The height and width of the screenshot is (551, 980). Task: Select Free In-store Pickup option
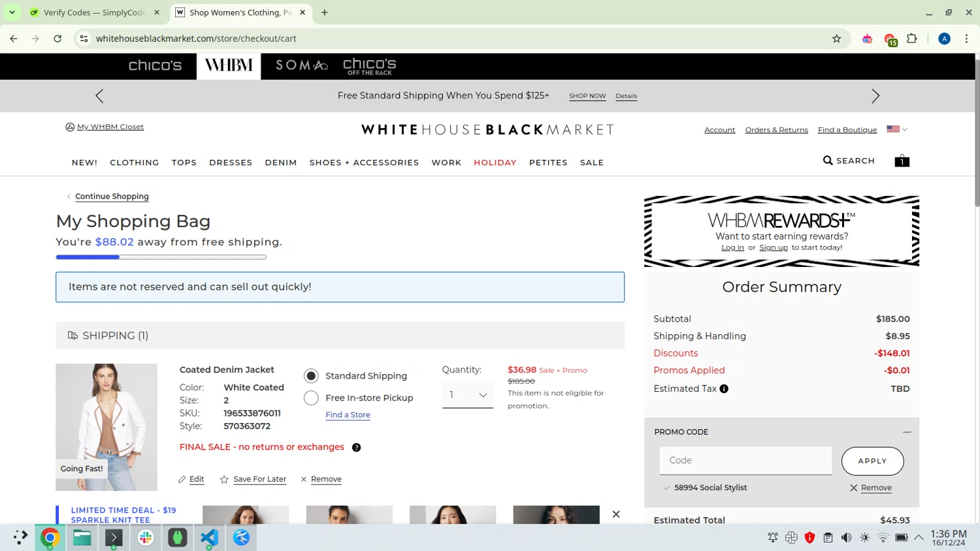pyautogui.click(x=311, y=398)
